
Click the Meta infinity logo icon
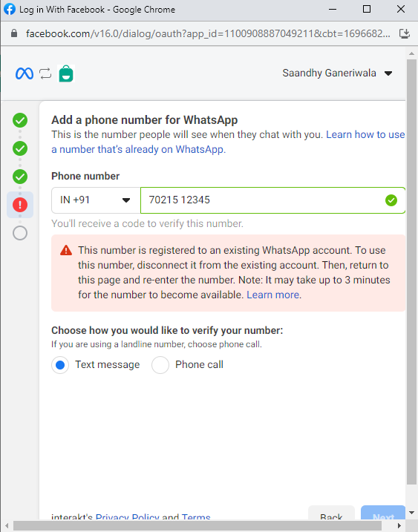[25, 73]
